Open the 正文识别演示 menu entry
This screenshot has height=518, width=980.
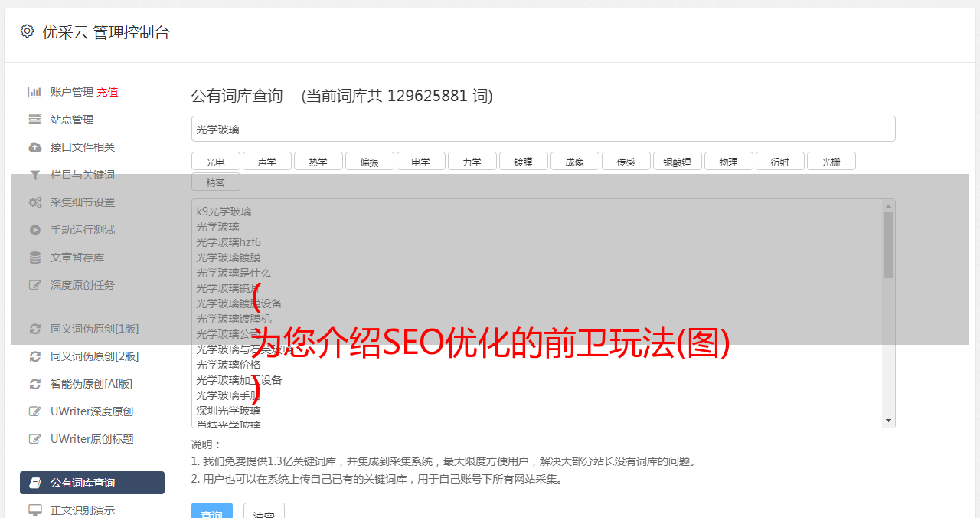pyautogui.click(x=92, y=510)
